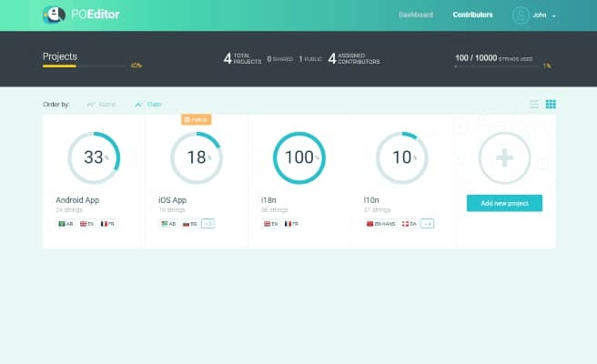The width and height of the screenshot is (597, 364).
Task: Select the FR language tag in i18n
Action: pyautogui.click(x=291, y=224)
